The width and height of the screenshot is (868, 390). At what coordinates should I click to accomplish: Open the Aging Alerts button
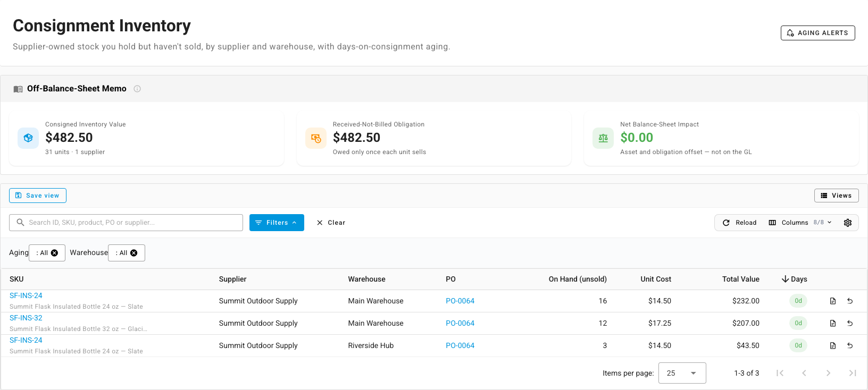817,33
